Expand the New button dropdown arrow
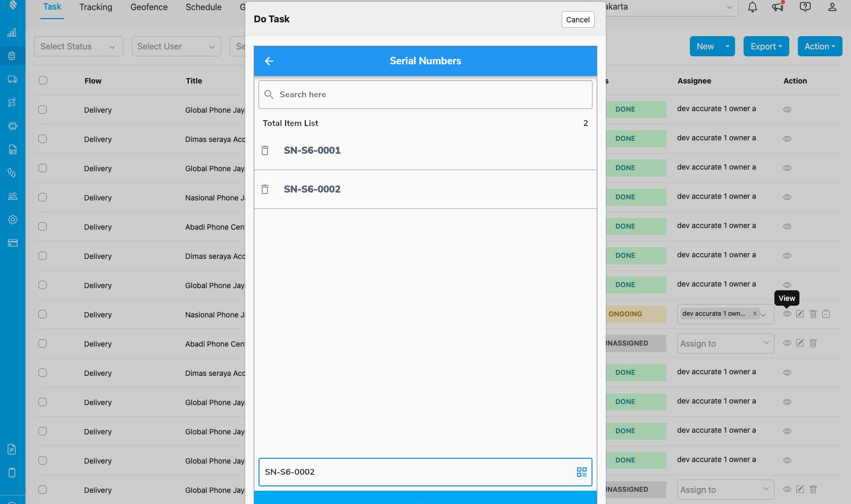Viewport: 851px width, 504px height. (x=728, y=46)
